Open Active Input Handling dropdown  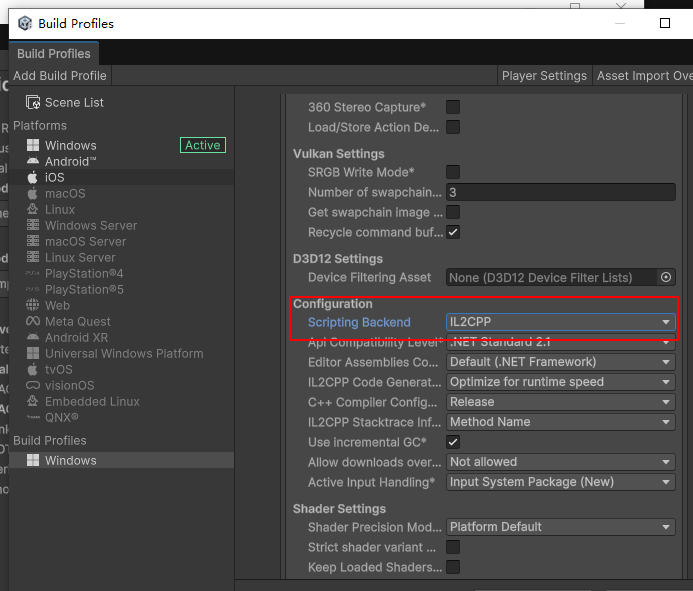(560, 482)
